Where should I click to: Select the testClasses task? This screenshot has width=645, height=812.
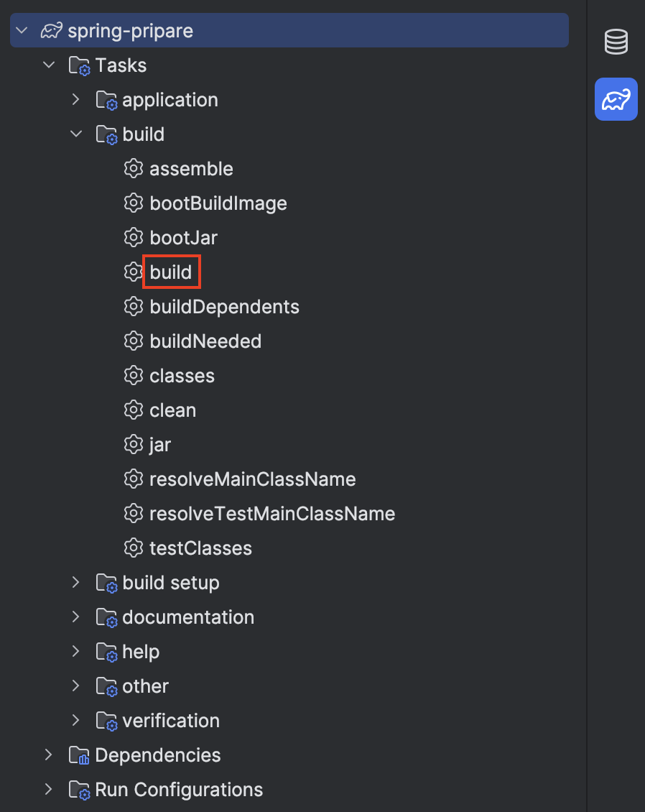click(x=200, y=548)
